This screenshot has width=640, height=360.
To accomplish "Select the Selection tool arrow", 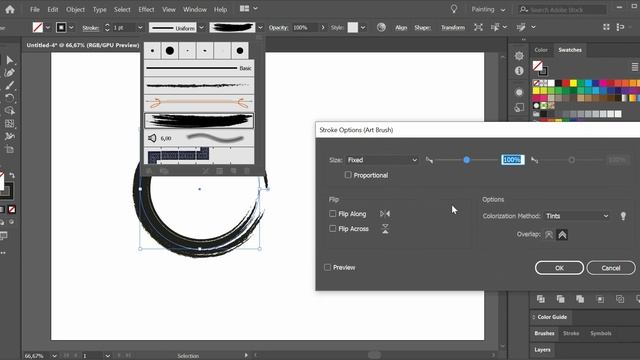I will [10, 60].
